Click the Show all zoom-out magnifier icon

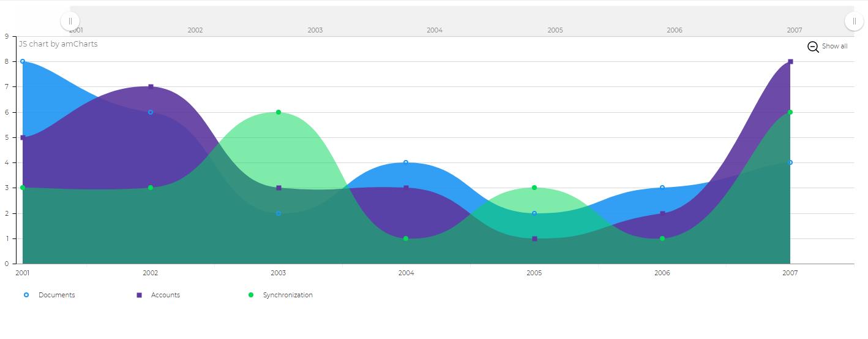coord(813,47)
